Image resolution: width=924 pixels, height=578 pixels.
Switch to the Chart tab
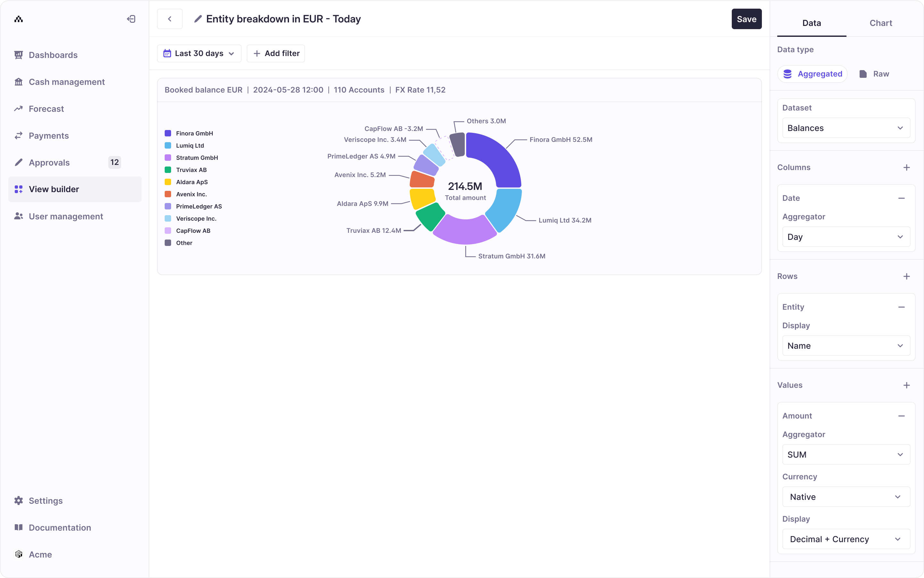(880, 23)
